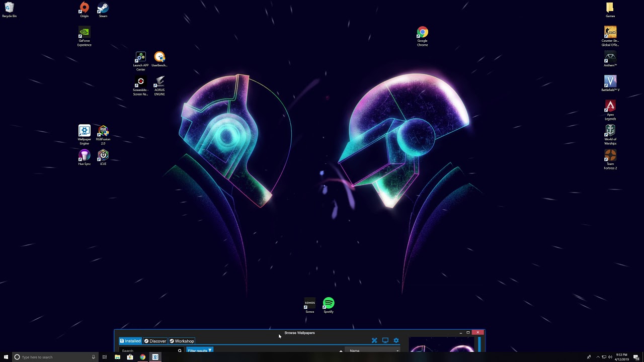Open Wallpaper Engine settings gear
The image size is (644, 362).
396,340
